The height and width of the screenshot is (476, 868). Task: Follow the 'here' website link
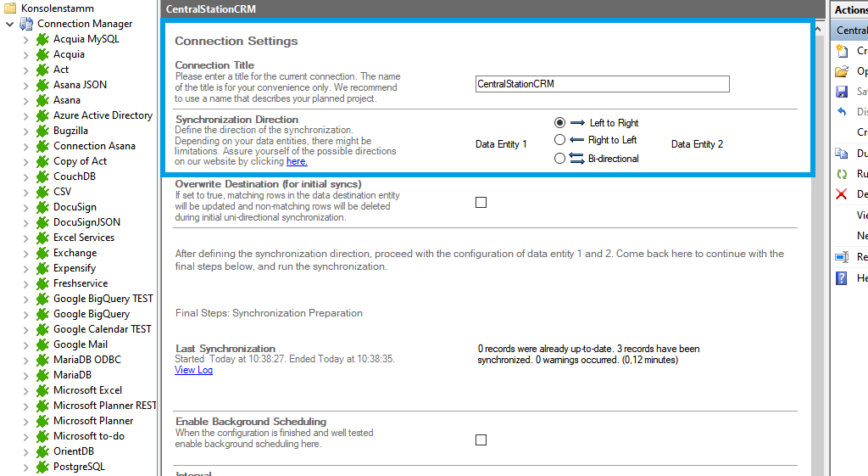click(x=297, y=161)
